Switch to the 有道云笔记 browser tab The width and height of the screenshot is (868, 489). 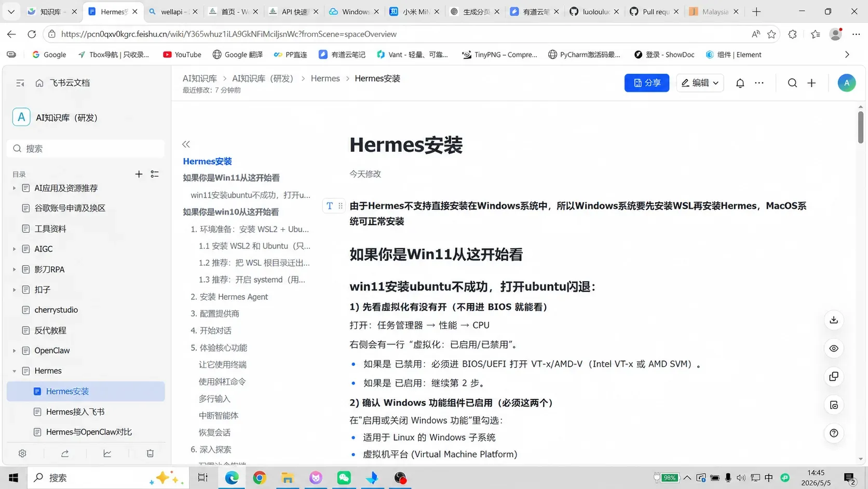(x=534, y=11)
